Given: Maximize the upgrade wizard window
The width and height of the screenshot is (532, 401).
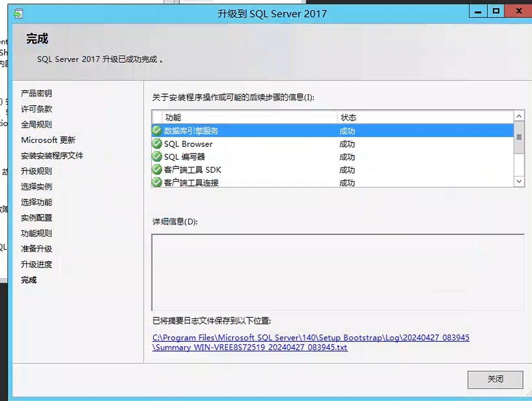Looking at the screenshot, I should click(x=496, y=11).
